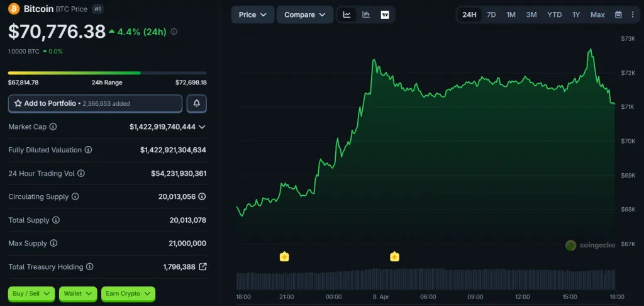Open Total Treasury Holding info icon
Image resolution: width=644 pixels, height=306 pixels.
[89, 267]
